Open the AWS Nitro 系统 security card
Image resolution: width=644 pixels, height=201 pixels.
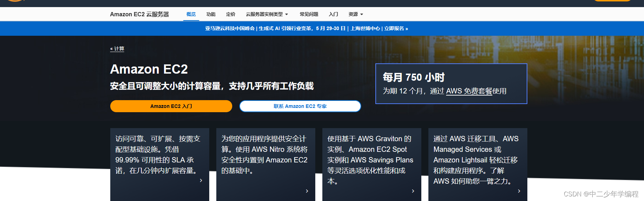tap(266, 165)
